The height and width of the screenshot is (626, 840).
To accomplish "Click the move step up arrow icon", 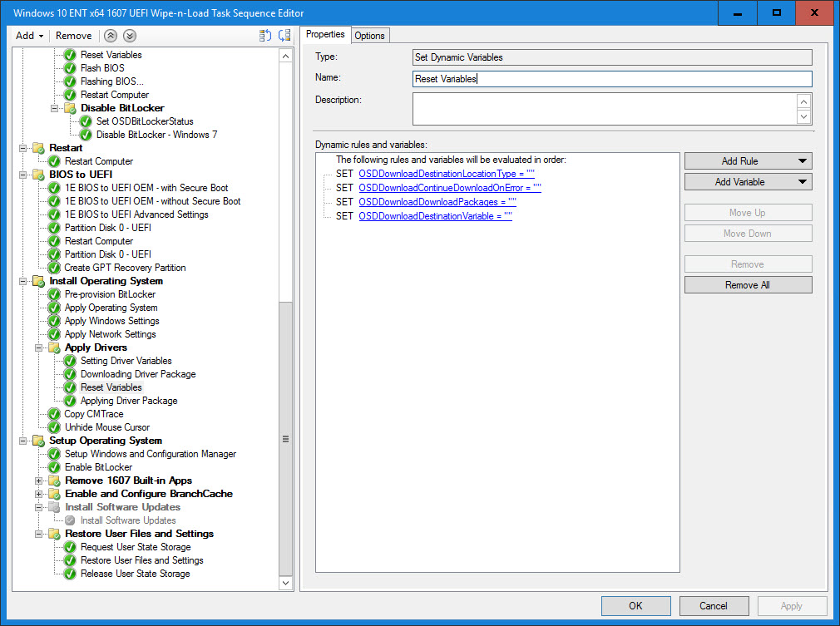I will pos(111,36).
